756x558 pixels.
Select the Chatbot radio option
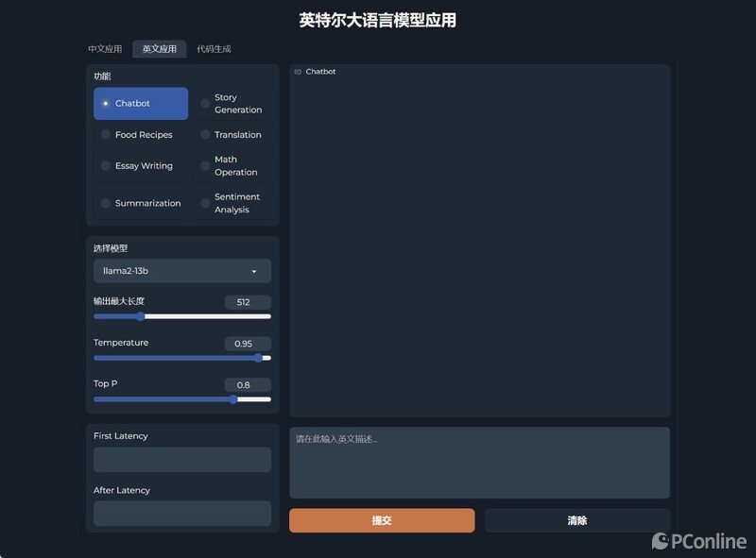pyautogui.click(x=140, y=103)
